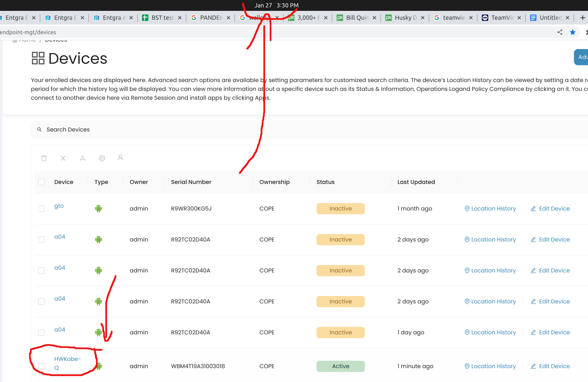Image resolution: width=588 pixels, height=382 pixels.
Task: Clear selection using the X icon in toolbar
Action: [x=63, y=158]
